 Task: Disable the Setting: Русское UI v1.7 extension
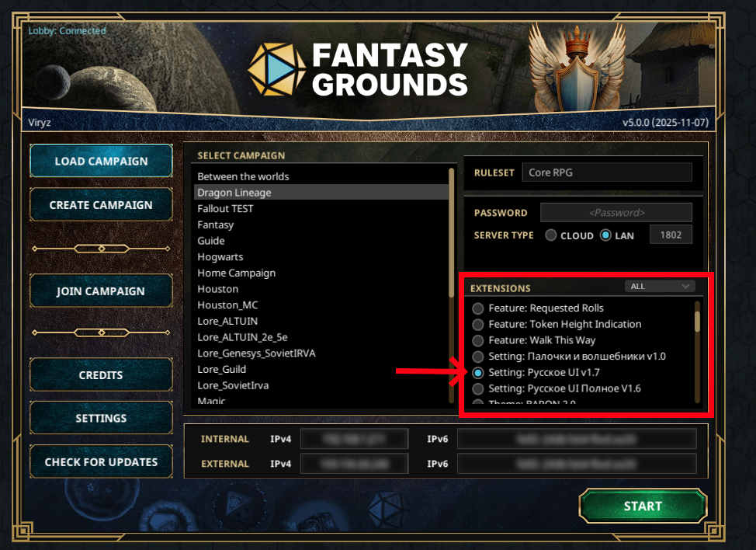(478, 372)
